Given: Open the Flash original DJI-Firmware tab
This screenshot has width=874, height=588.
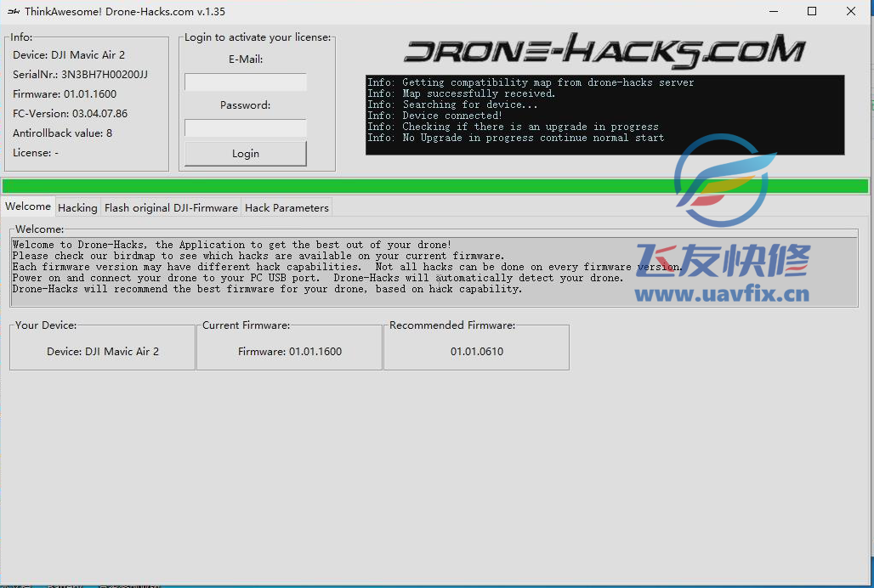Looking at the screenshot, I should pyautogui.click(x=171, y=207).
